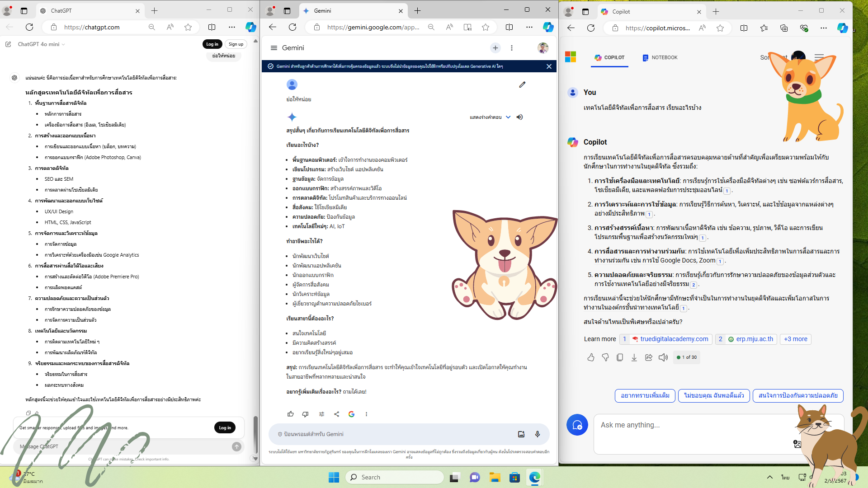Click Gemini microphone input icon
The width and height of the screenshot is (868, 488).
click(537, 434)
